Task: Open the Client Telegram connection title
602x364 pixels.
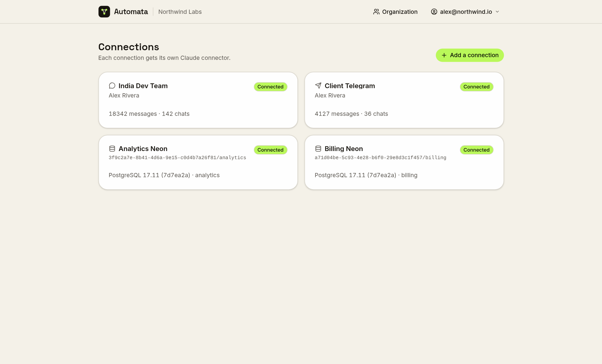Action: click(350, 86)
